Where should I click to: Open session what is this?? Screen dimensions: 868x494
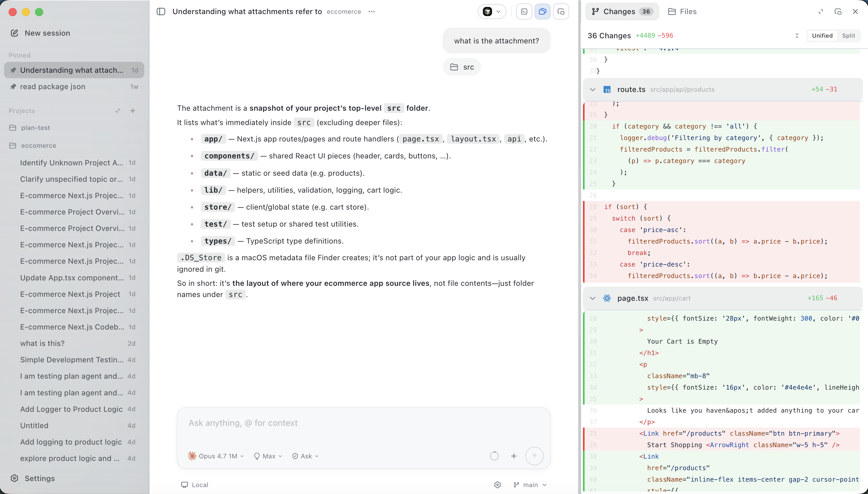pyautogui.click(x=74, y=343)
